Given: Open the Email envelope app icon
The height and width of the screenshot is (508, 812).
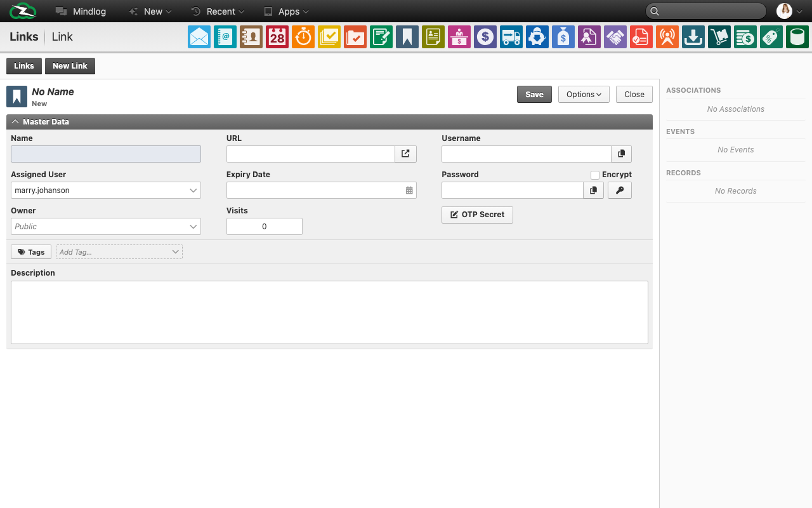Looking at the screenshot, I should [199, 37].
